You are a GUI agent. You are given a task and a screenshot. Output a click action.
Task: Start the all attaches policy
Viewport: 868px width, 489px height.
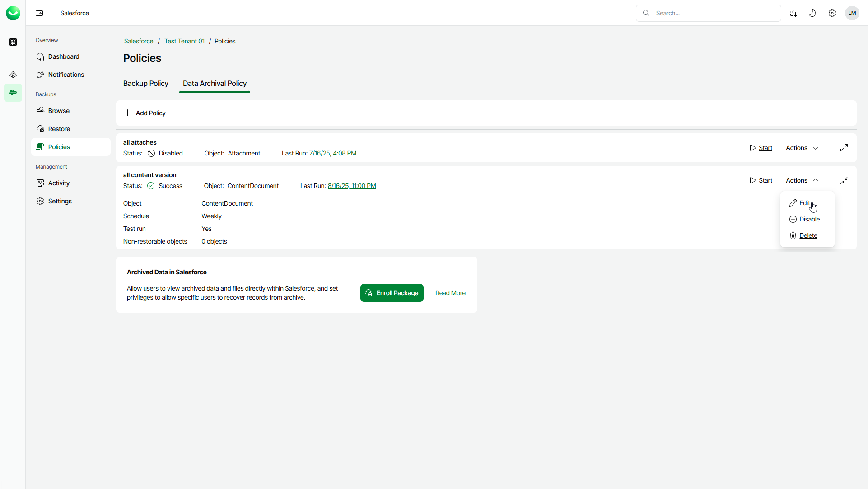pyautogui.click(x=761, y=148)
